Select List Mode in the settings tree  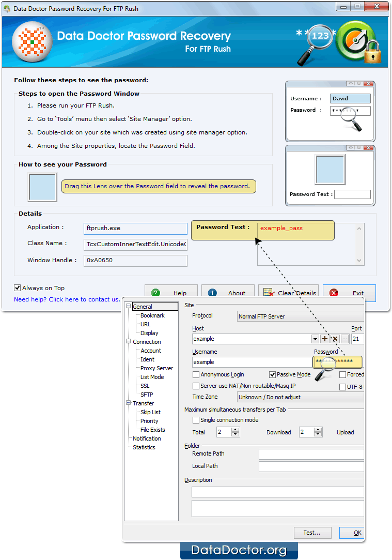[x=152, y=377]
